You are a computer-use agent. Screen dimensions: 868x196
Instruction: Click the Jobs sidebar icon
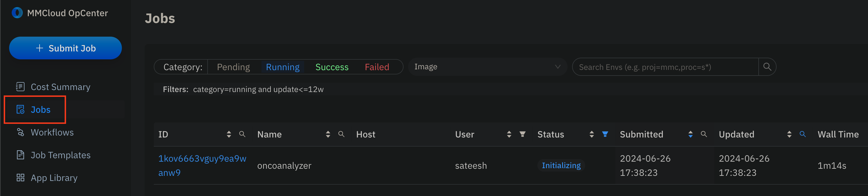pos(20,110)
